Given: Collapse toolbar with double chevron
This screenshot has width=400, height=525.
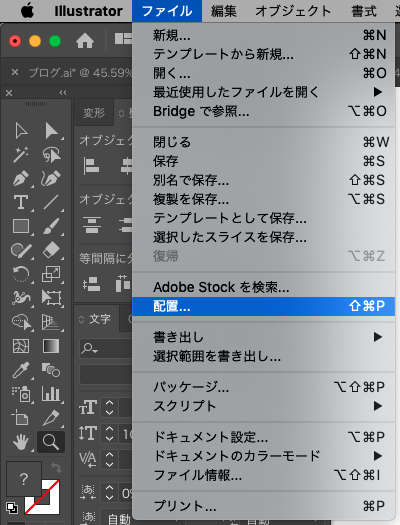Looking at the screenshot, I should tap(63, 93).
